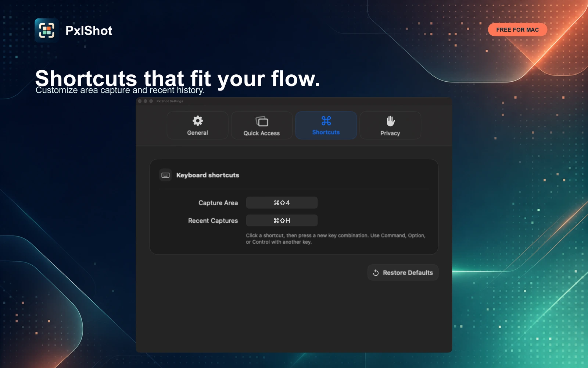This screenshot has height=368, width=588.
Task: Close the PxlShot Settings window
Action: 140,101
